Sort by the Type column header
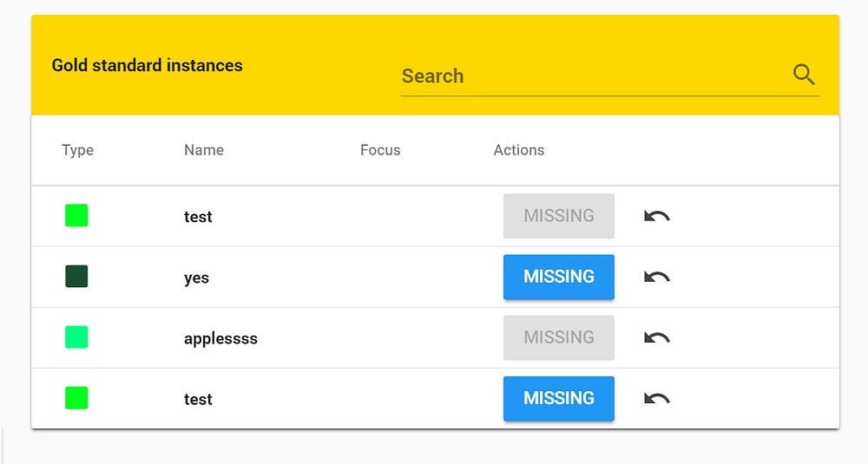This screenshot has height=464, width=868. tap(77, 150)
